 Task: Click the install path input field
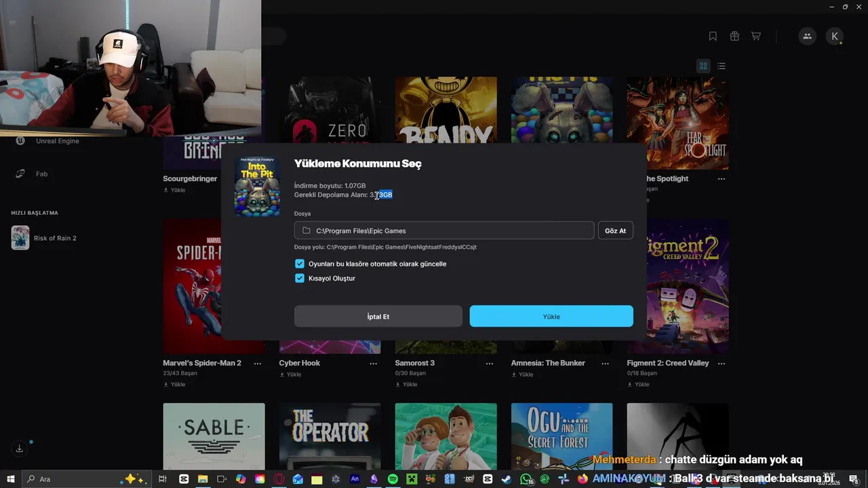click(444, 230)
